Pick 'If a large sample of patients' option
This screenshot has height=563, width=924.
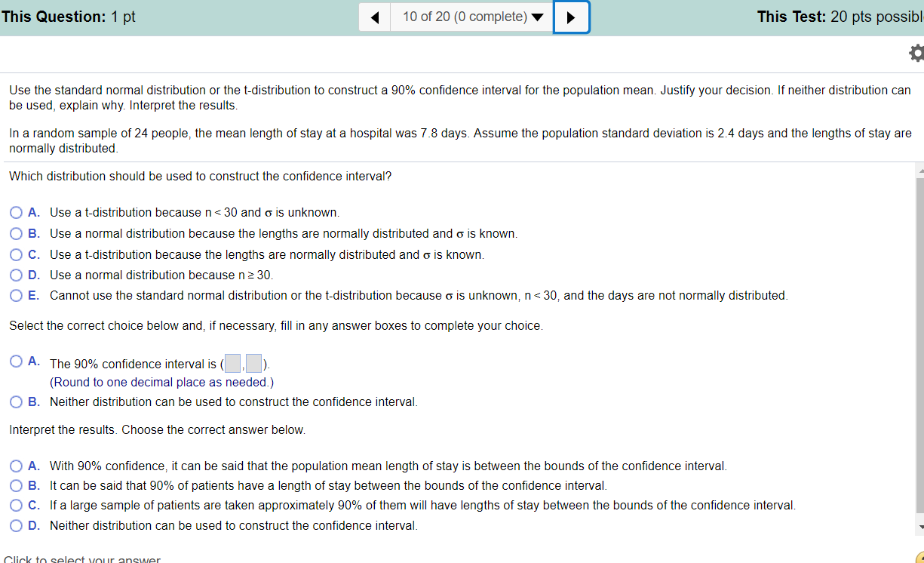coord(17,506)
